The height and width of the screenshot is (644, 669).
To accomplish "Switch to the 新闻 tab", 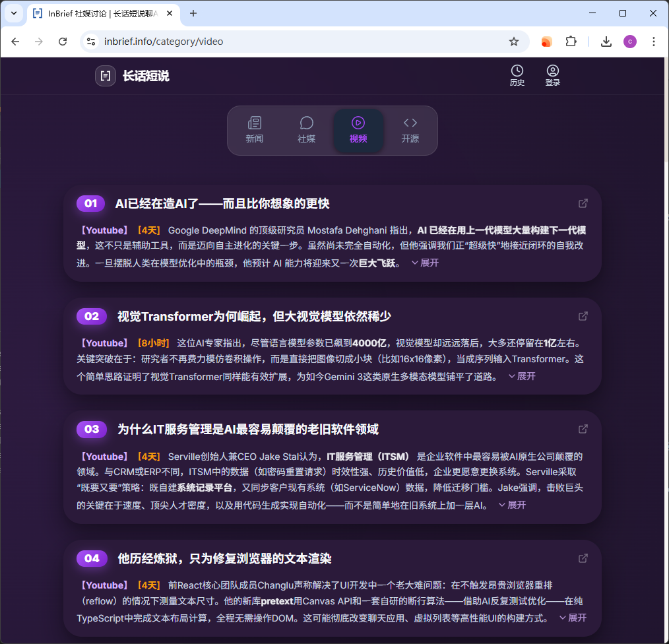I will pos(255,129).
